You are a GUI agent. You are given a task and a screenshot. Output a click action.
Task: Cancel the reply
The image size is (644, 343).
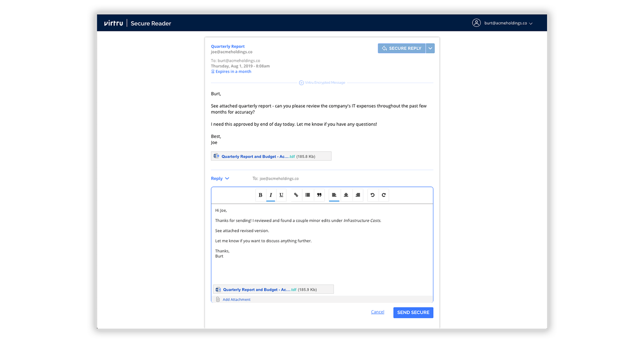[x=377, y=312]
